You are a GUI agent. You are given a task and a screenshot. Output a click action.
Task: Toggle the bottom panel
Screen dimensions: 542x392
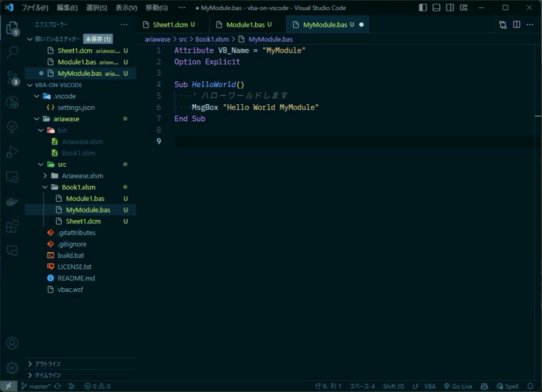pyautogui.click(x=436, y=8)
